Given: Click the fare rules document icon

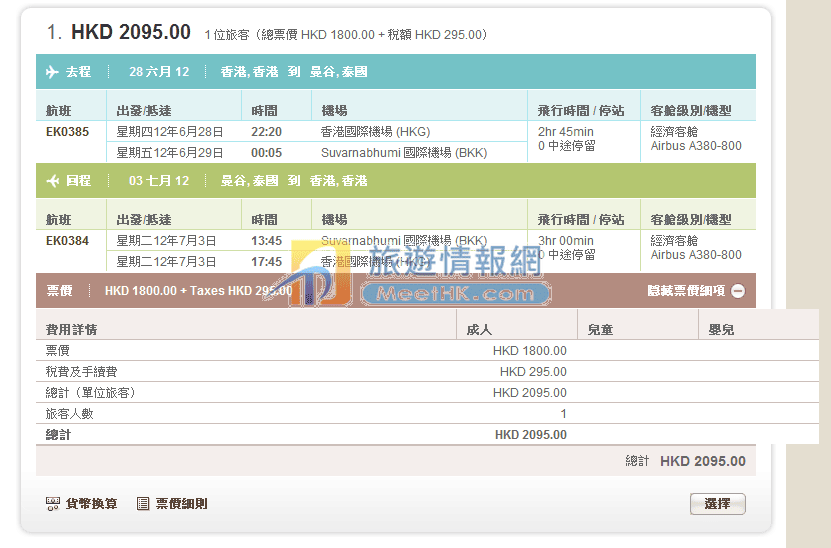Looking at the screenshot, I should tap(143, 504).
